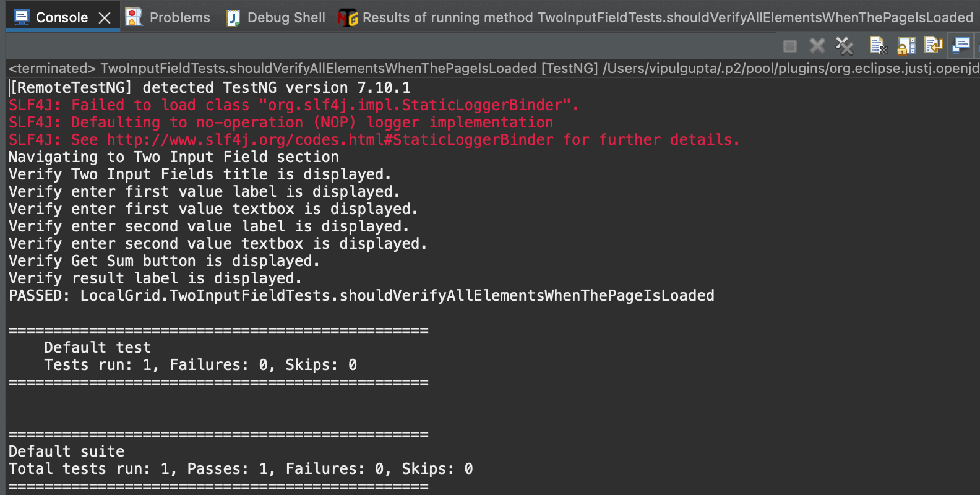Click the PASSED test result line
The width and height of the screenshot is (980, 495).
tap(361, 296)
